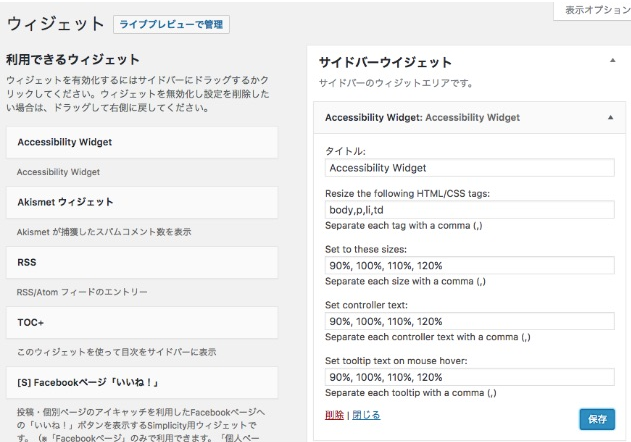Collapse the サイドバーウイジェット area arrow
This screenshot has width=631, height=442.
(612, 61)
